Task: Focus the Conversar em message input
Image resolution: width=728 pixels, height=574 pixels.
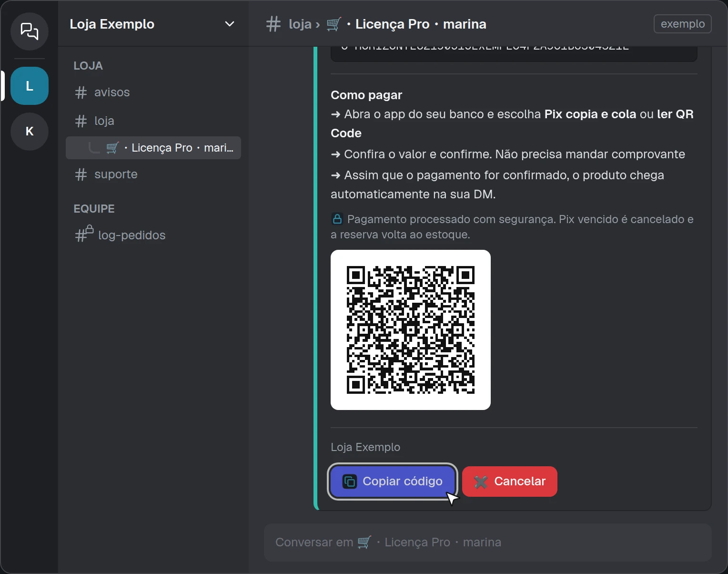Action: click(x=488, y=543)
